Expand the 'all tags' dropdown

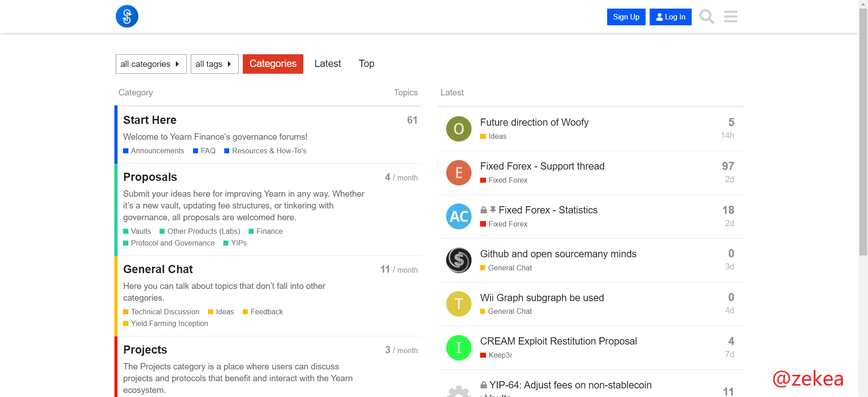point(214,64)
